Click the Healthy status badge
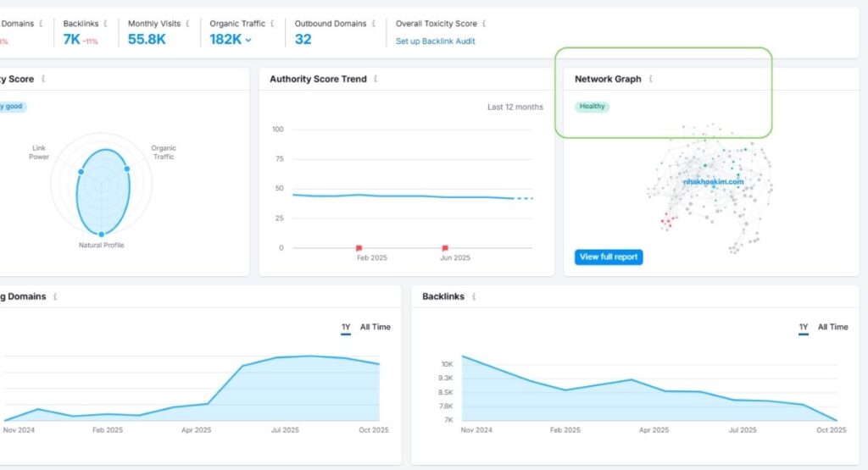 click(592, 107)
